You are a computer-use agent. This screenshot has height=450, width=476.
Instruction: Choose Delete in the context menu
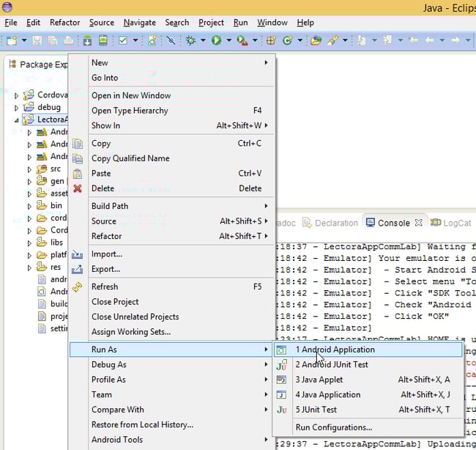click(x=182, y=188)
